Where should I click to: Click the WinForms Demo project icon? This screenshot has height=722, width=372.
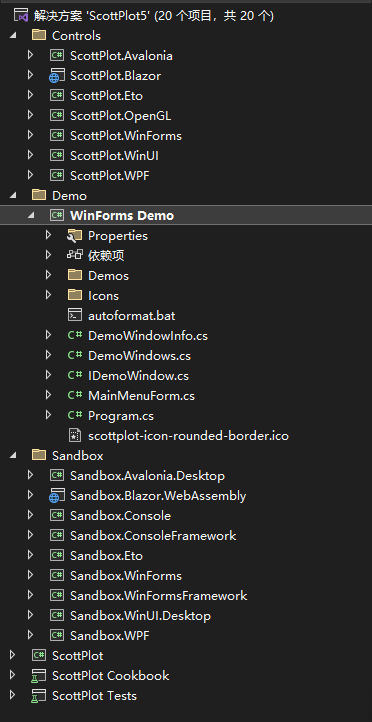tap(57, 215)
